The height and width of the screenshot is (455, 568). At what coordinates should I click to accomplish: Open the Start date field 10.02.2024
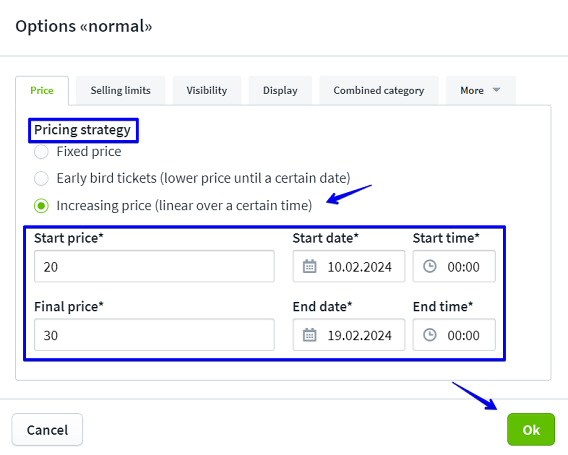349,266
